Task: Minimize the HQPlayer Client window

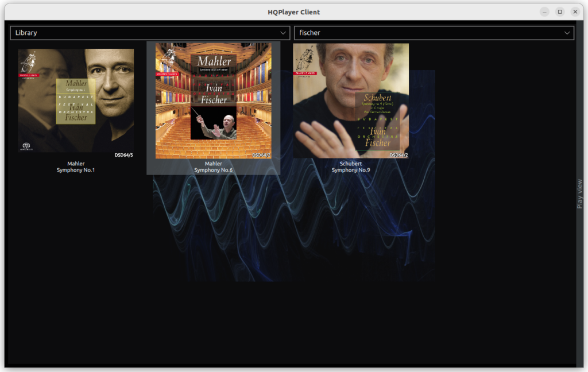Action: [x=543, y=11]
